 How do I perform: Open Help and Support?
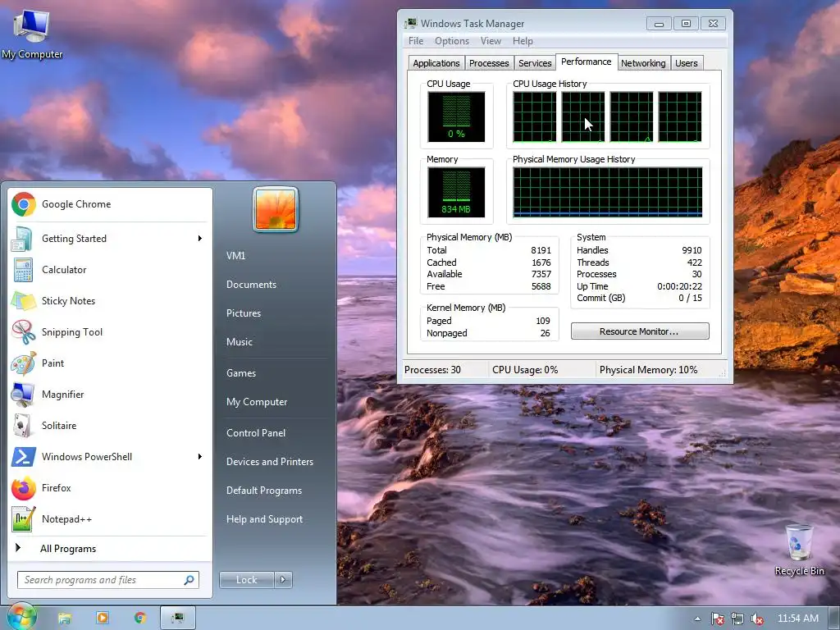click(265, 519)
